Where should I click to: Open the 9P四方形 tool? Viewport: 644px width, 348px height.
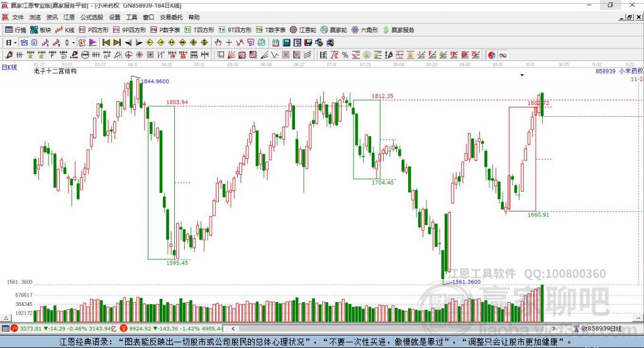click(129, 30)
